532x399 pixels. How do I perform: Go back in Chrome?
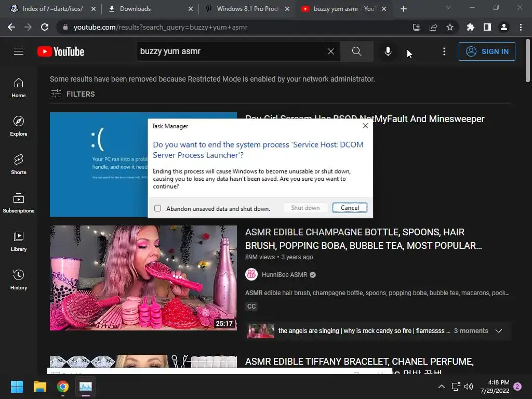tap(11, 27)
